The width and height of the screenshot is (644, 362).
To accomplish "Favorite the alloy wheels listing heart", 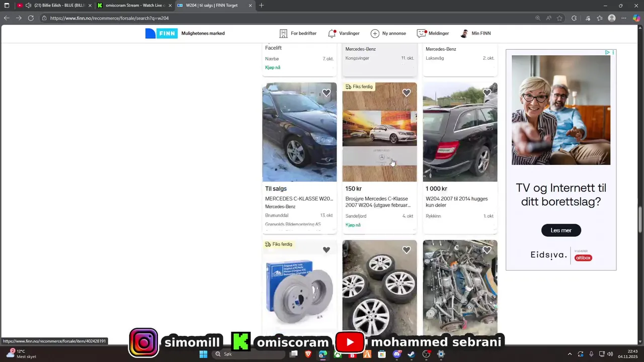I will [x=407, y=250].
